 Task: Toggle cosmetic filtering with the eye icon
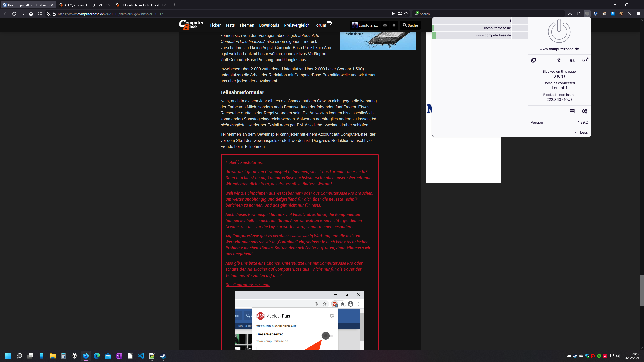pyautogui.click(x=559, y=60)
